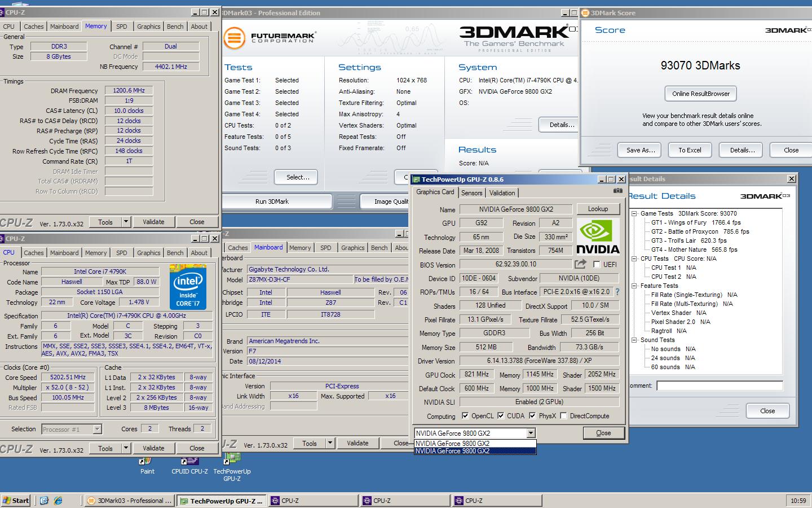Image resolution: width=812 pixels, height=508 pixels.
Task: Open the GPU selection dropdown in GPU-Z
Action: pos(531,433)
